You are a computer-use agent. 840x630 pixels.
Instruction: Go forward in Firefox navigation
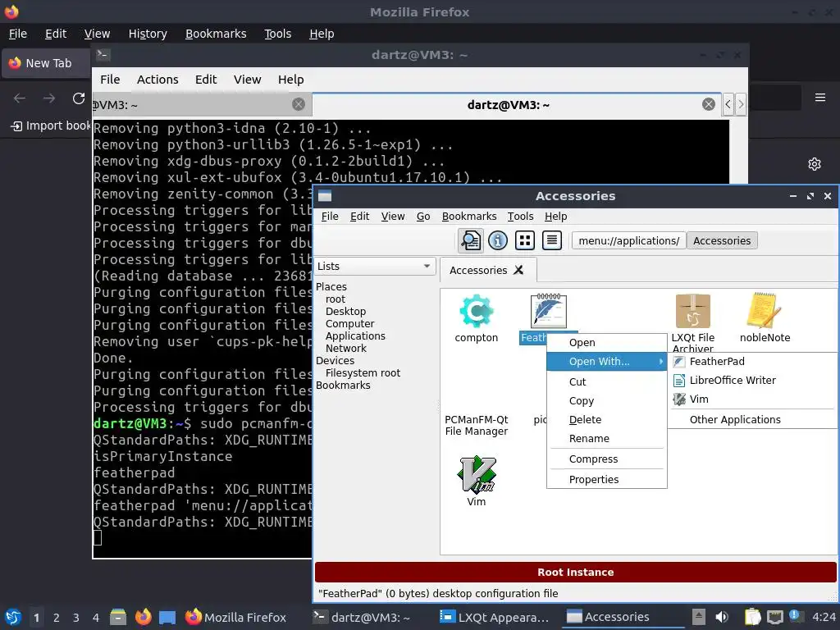click(x=48, y=98)
